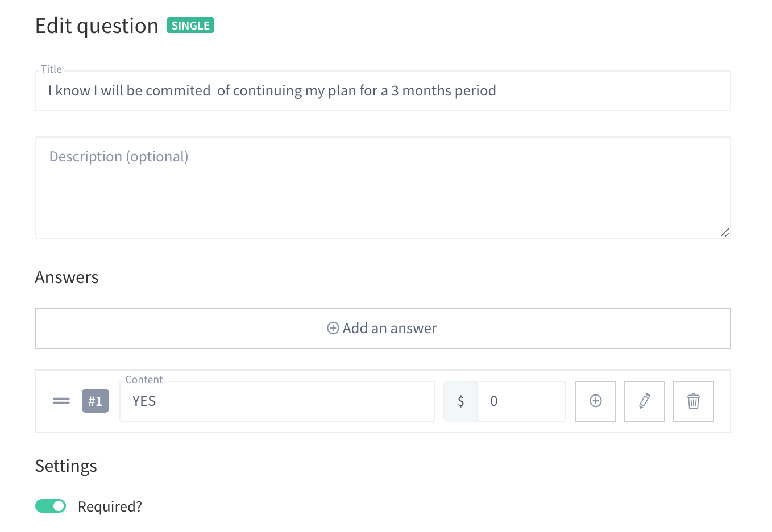Click the trash icon to delete answer #1
The height and width of the screenshot is (532, 772).
[x=693, y=401]
